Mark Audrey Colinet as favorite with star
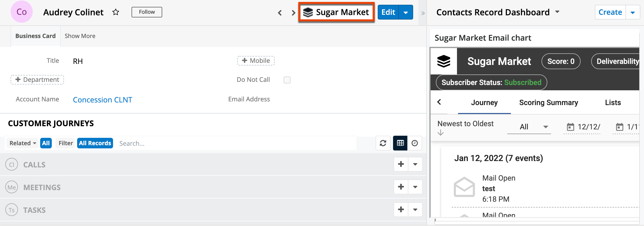Image resolution: width=644 pixels, height=226 pixels. [x=116, y=12]
